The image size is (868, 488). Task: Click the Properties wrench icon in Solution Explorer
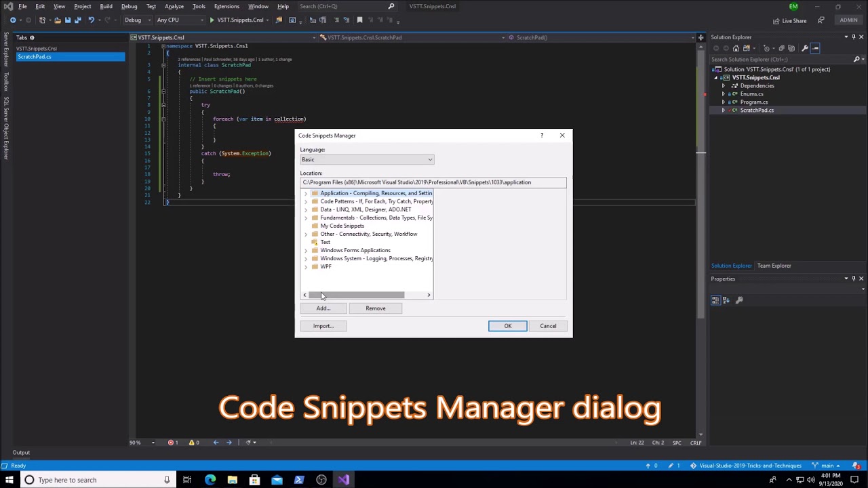(x=804, y=48)
